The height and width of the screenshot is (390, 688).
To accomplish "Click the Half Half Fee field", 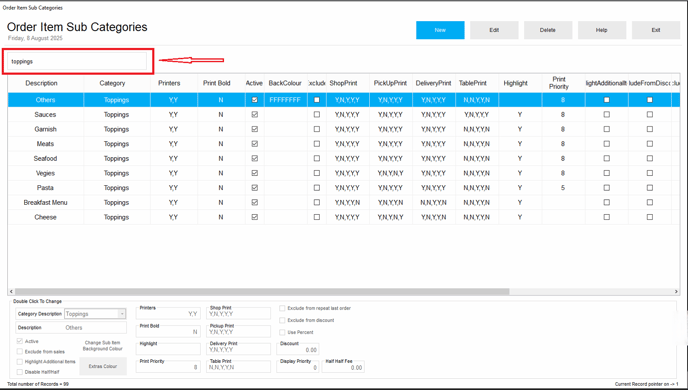I will pos(343,367).
